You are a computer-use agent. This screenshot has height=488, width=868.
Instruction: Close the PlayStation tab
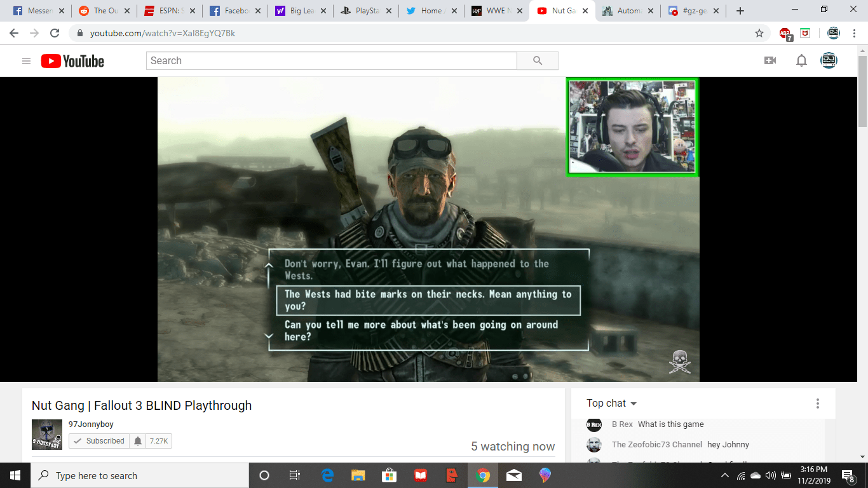point(388,11)
